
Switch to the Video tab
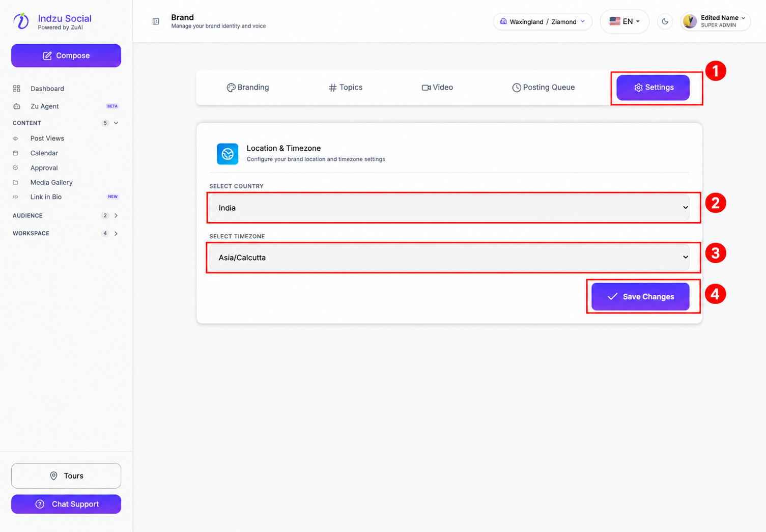click(437, 88)
